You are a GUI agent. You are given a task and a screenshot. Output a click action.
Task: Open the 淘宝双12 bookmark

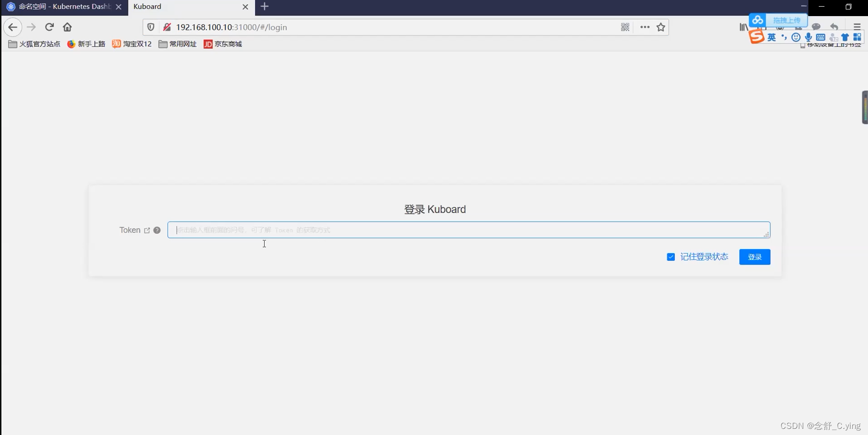(x=132, y=44)
